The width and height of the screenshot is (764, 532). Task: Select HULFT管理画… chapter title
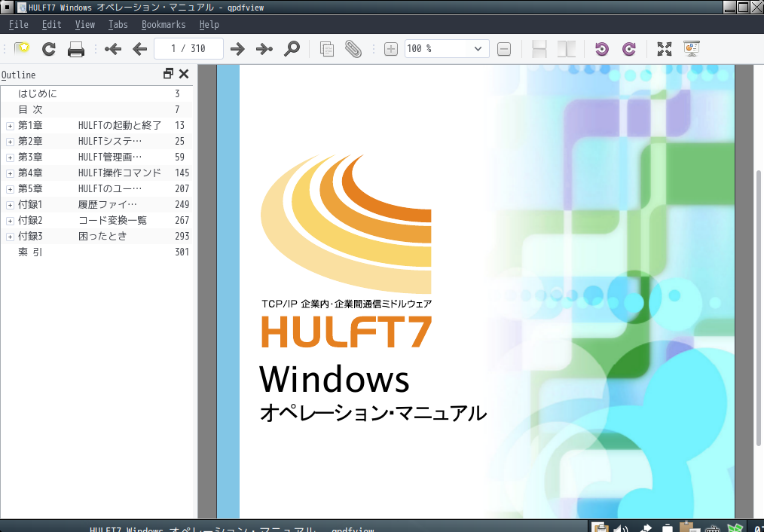pos(110,157)
